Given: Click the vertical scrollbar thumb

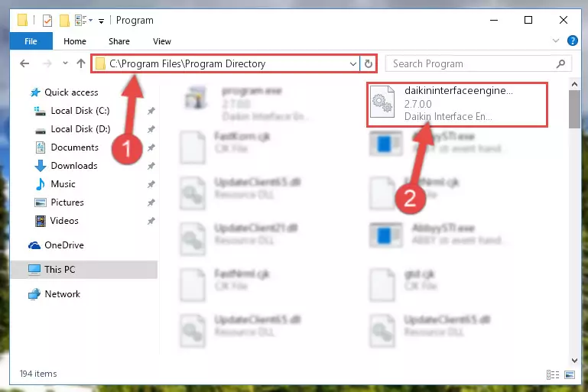Looking at the screenshot, I should point(574,109).
